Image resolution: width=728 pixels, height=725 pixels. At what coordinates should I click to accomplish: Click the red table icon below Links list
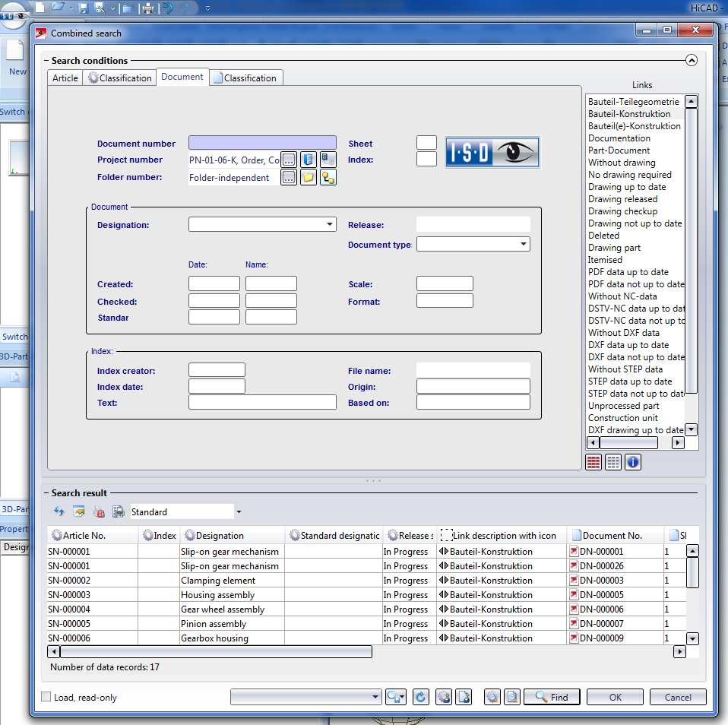pyautogui.click(x=593, y=462)
